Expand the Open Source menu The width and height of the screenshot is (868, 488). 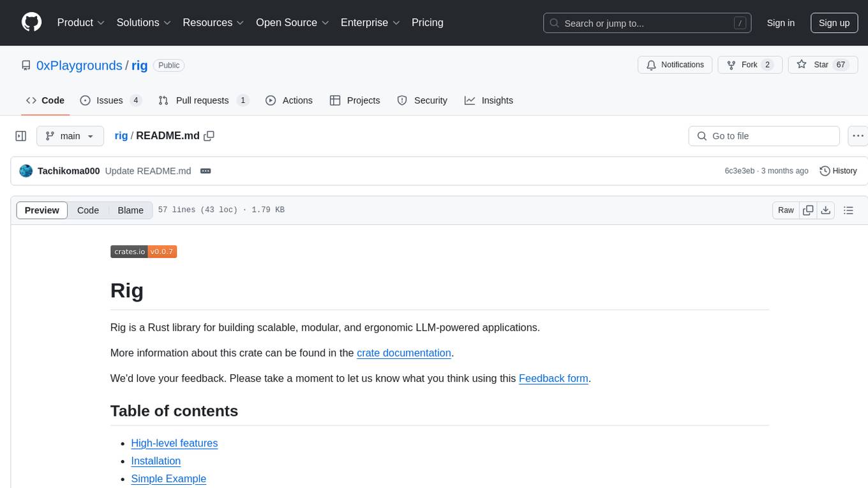(x=292, y=22)
